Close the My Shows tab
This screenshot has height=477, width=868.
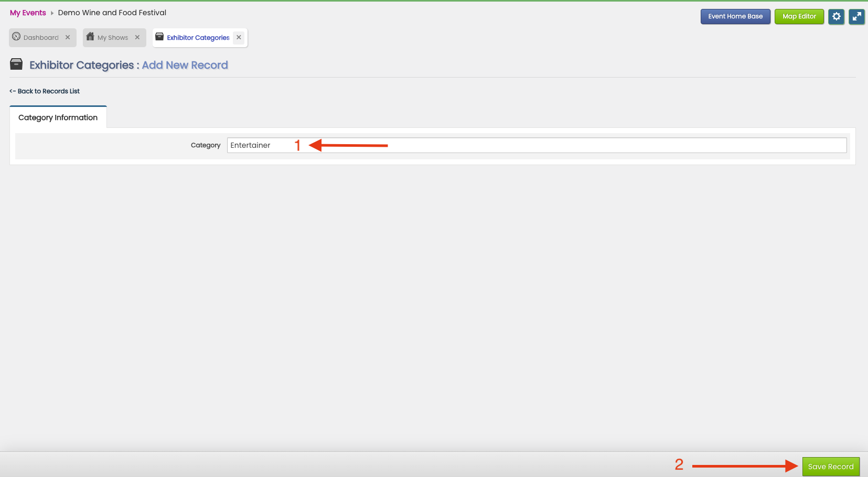(x=137, y=37)
